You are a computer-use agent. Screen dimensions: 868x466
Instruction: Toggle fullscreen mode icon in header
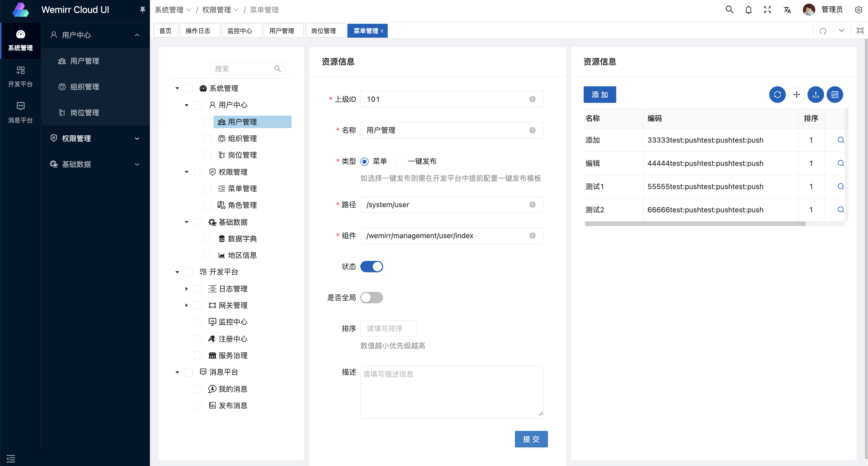point(767,10)
